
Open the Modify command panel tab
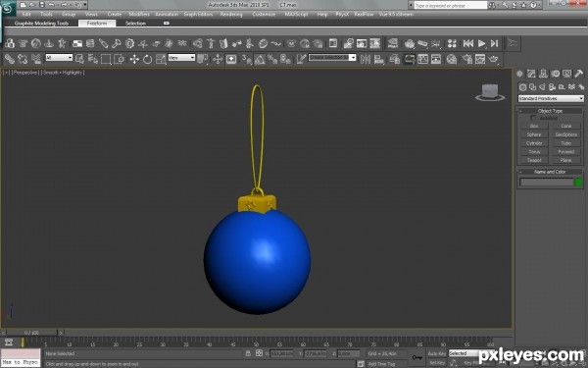[531, 74]
